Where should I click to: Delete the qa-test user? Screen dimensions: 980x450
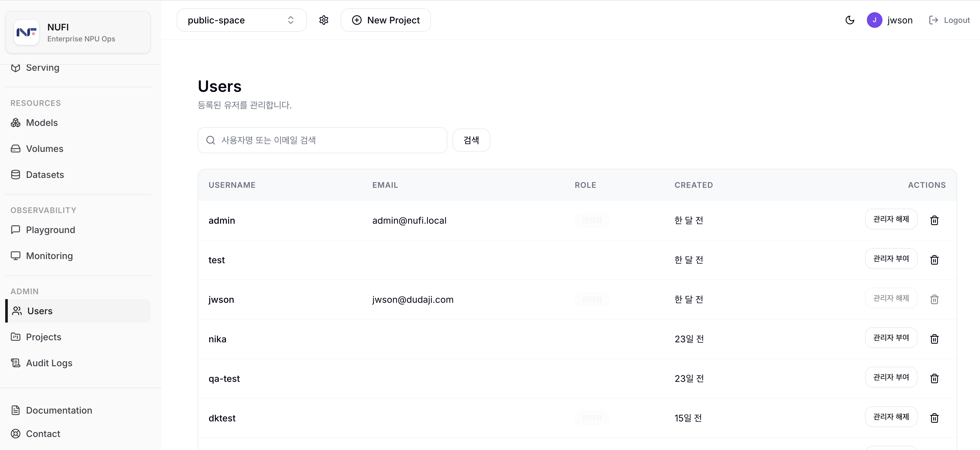934,378
